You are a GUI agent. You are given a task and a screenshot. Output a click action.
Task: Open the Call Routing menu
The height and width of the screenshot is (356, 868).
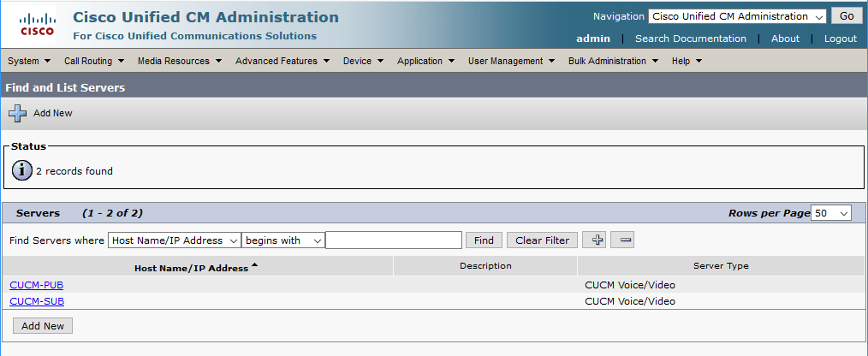(94, 61)
